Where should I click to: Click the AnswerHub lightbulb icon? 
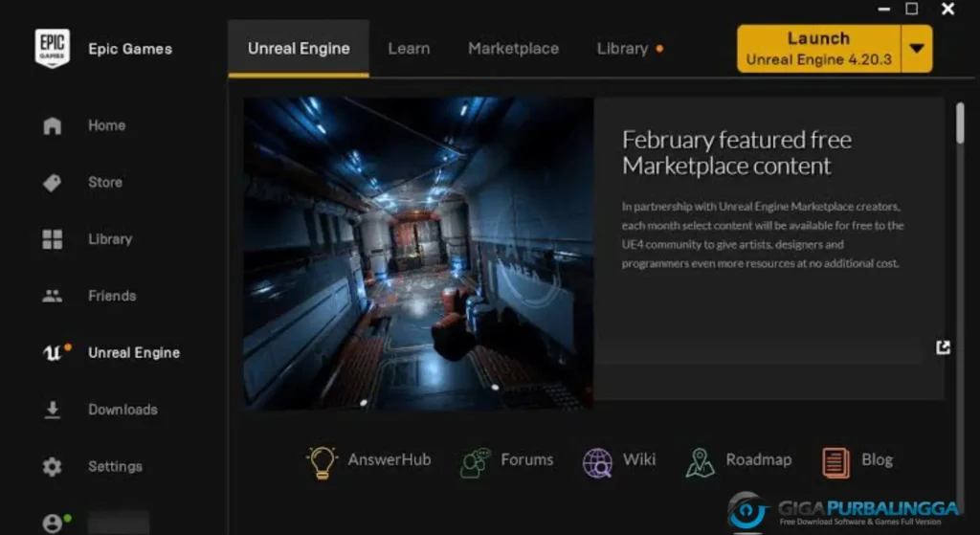322,463
